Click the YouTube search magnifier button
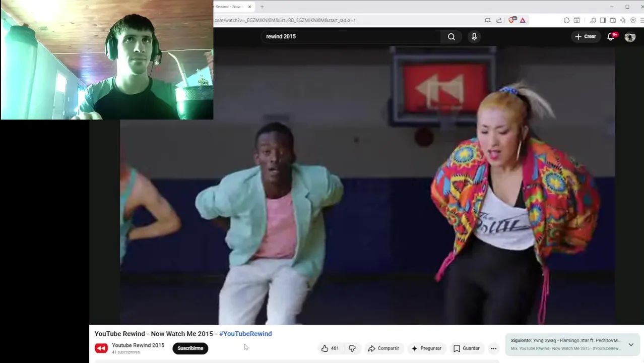This screenshot has width=644, height=363. click(x=452, y=37)
